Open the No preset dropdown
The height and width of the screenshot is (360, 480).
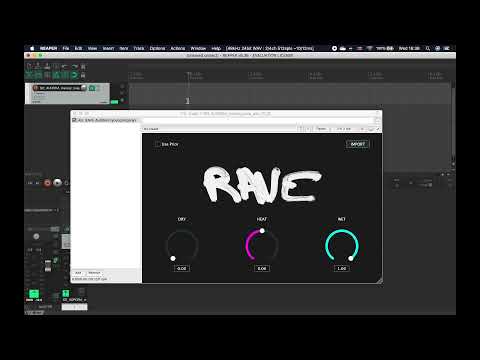point(220,129)
